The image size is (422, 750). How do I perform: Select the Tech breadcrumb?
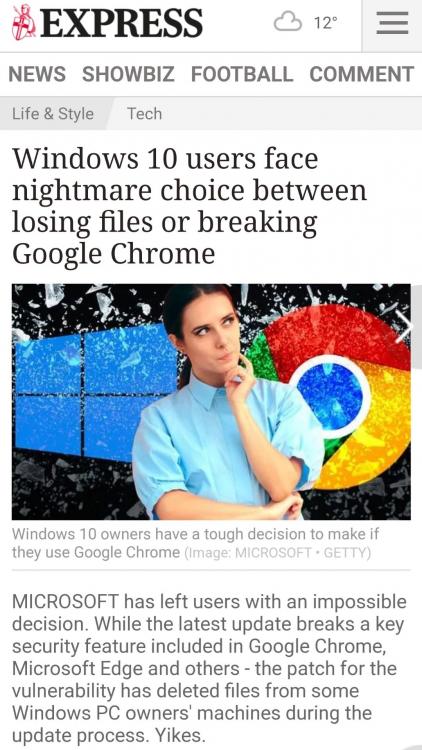coord(144,114)
